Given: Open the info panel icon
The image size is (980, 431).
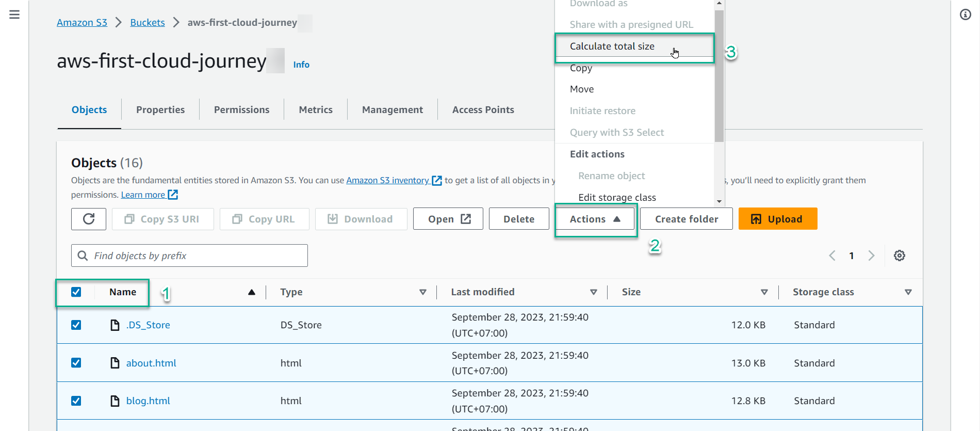Looking at the screenshot, I should coord(966,14).
